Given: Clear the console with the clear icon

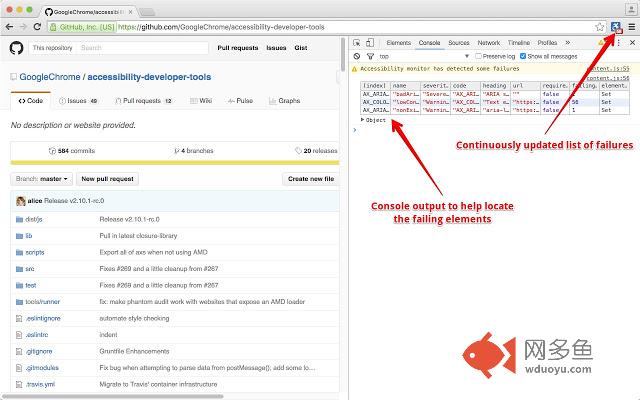Looking at the screenshot, I should tap(357, 56).
